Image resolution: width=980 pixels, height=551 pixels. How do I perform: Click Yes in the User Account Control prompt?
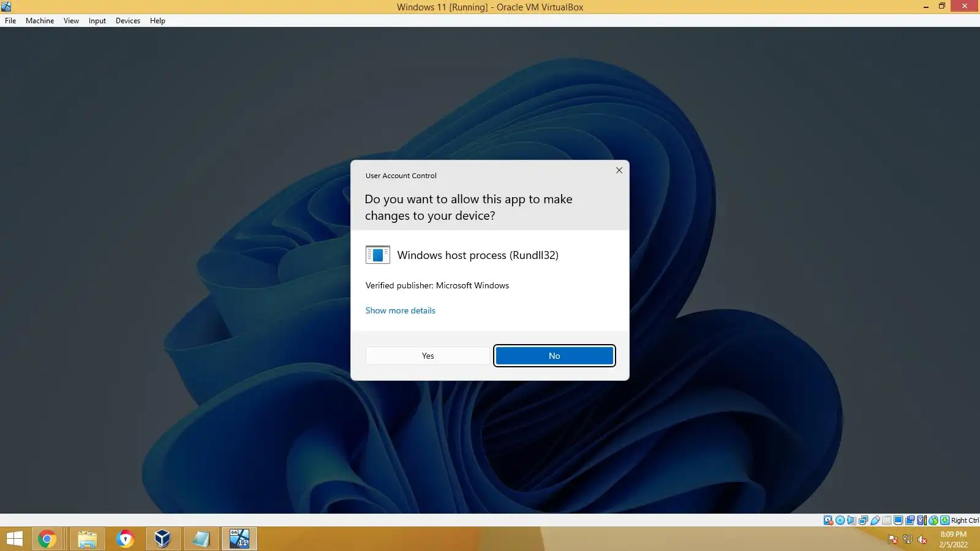pos(428,356)
